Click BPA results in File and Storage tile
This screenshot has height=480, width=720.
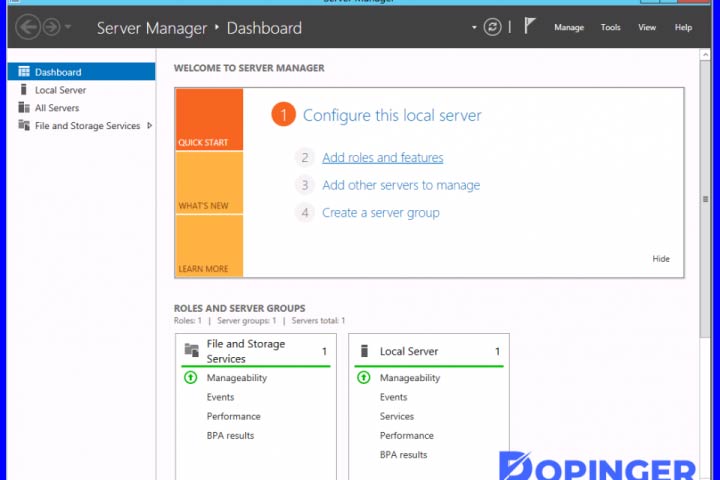[230, 435]
